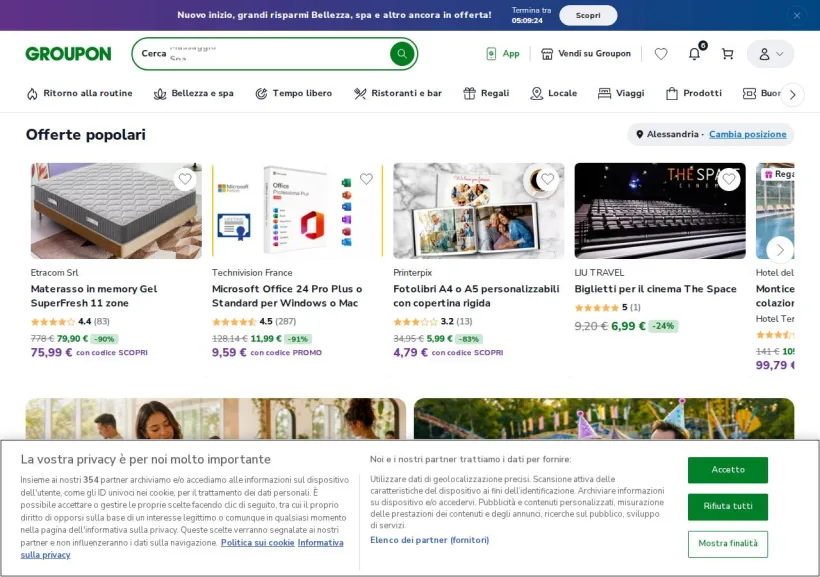
Task: Open Biglietti per il cinema The Space
Action: click(x=655, y=289)
